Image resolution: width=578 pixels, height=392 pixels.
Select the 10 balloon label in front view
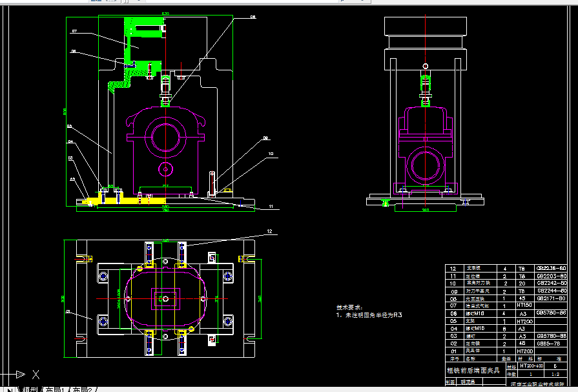tap(271, 154)
